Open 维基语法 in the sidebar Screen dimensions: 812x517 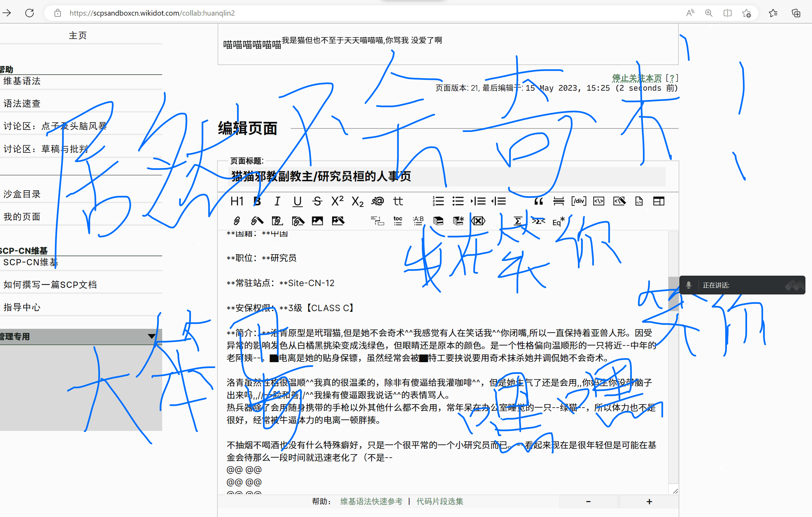tap(22, 81)
